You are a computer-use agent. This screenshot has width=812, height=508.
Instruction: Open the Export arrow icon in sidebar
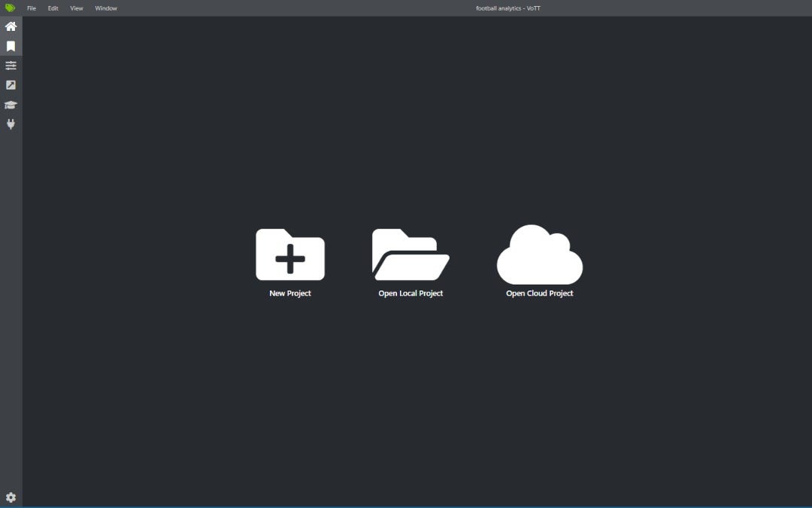(11, 85)
